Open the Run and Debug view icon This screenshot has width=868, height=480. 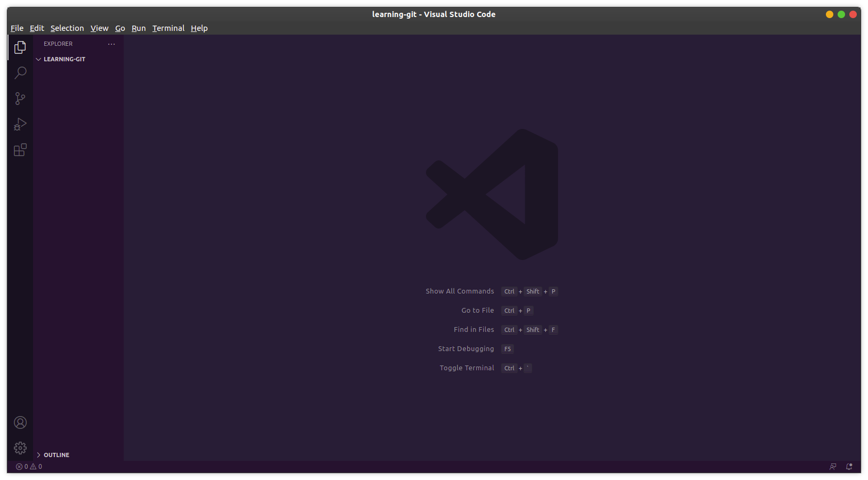coord(20,124)
